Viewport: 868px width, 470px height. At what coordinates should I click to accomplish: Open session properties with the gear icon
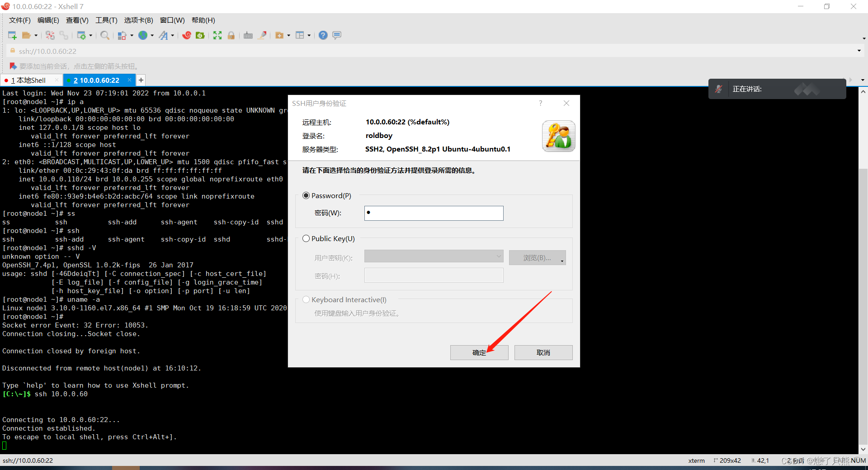pos(81,35)
